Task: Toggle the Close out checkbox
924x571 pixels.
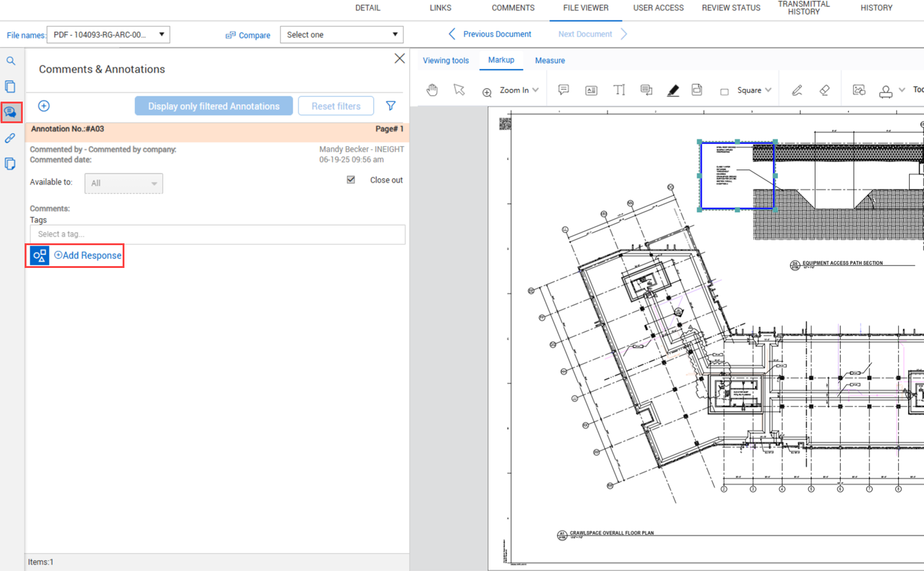Action: (x=351, y=180)
